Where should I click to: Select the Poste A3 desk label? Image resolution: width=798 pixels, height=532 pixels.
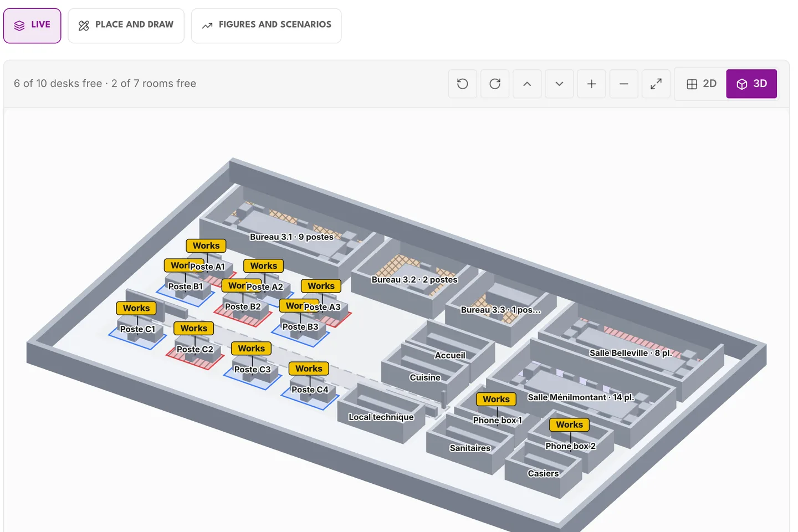point(322,307)
